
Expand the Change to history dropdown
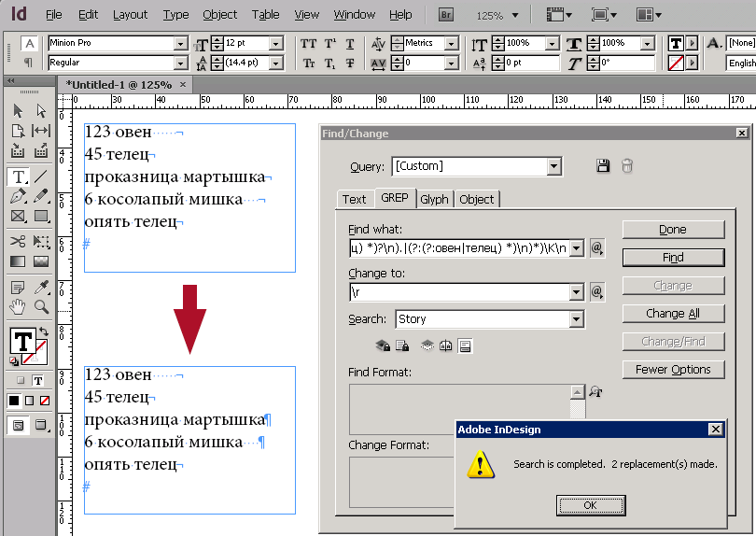click(576, 292)
